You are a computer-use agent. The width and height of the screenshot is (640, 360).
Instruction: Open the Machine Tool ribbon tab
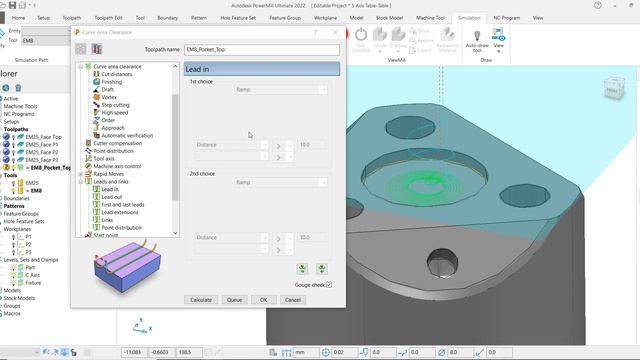coord(430,18)
